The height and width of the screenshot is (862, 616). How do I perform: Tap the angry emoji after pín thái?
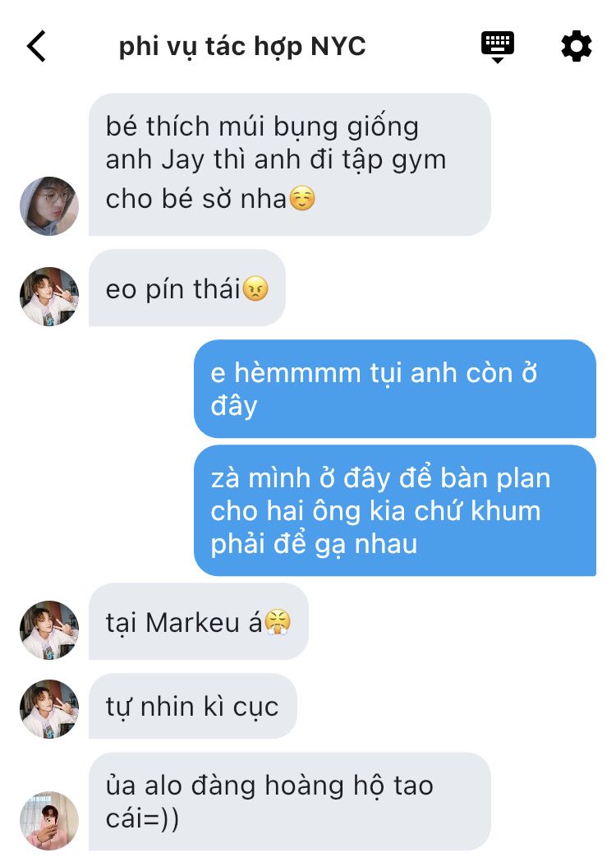point(255,289)
